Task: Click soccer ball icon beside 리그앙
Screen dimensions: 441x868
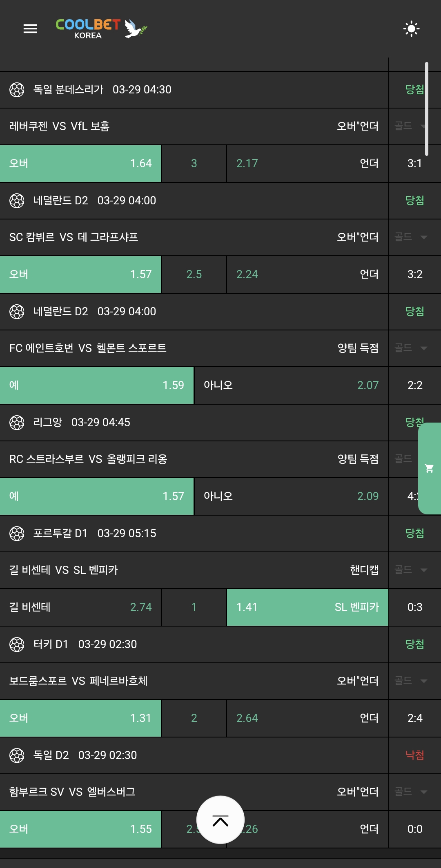Action: click(17, 423)
